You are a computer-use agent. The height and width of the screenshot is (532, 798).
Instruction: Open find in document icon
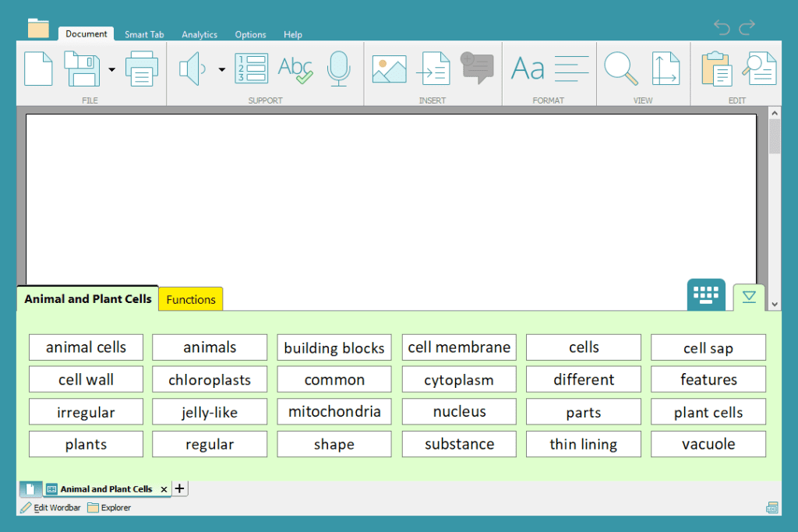point(759,69)
